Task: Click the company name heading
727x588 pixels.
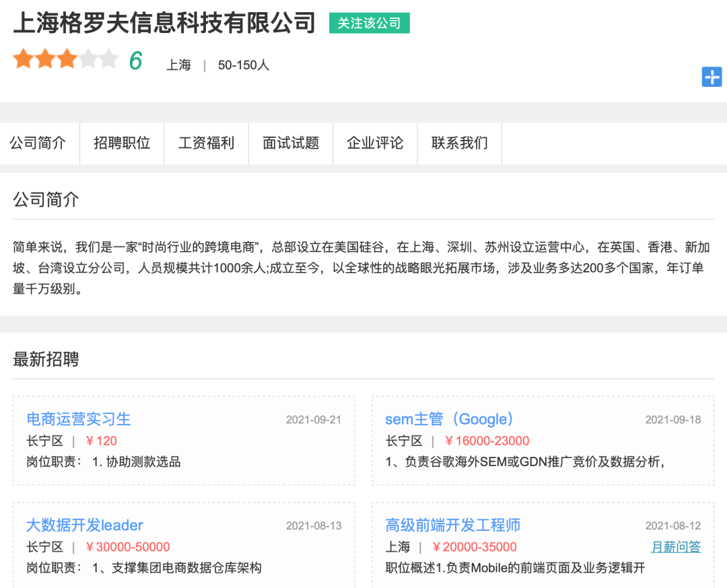Action: (164, 23)
